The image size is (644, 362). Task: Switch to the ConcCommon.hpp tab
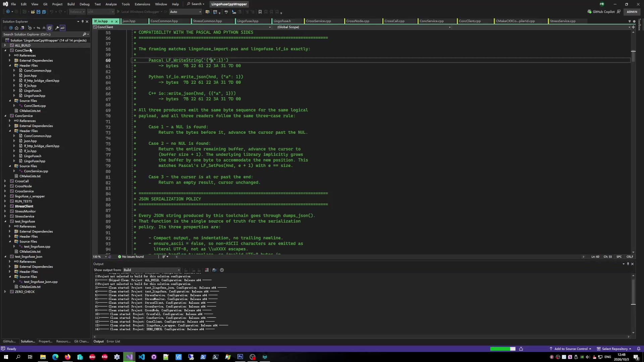point(164,21)
